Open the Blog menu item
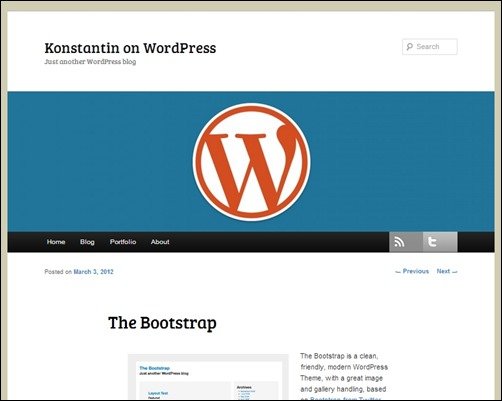Viewport: 502px width, 401px height. (87, 242)
